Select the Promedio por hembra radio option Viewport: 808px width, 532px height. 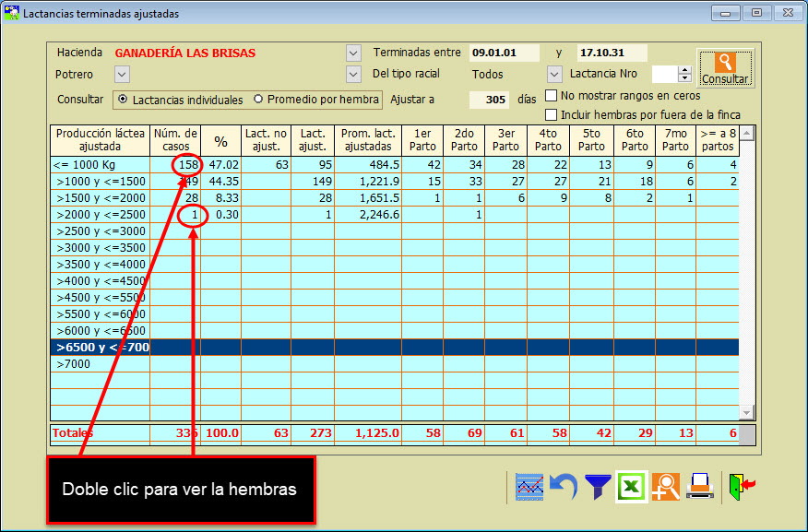point(258,100)
